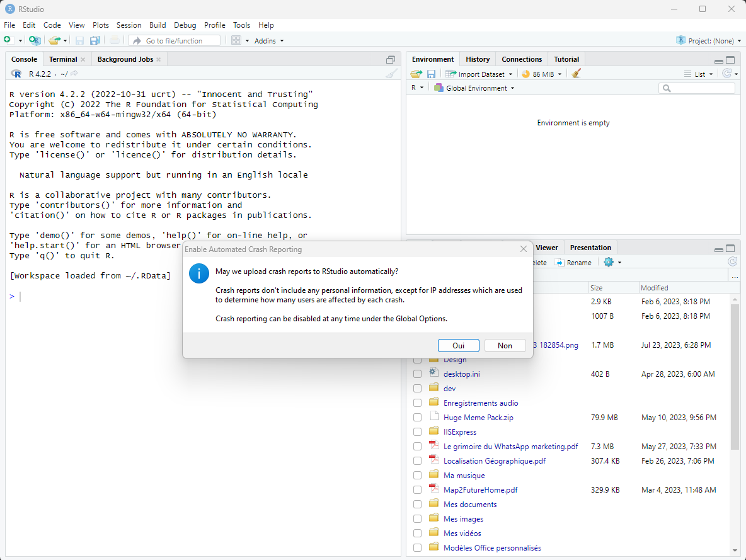The height and width of the screenshot is (560, 746).
Task: Click the Print icon in main toolbar
Action: (x=114, y=40)
